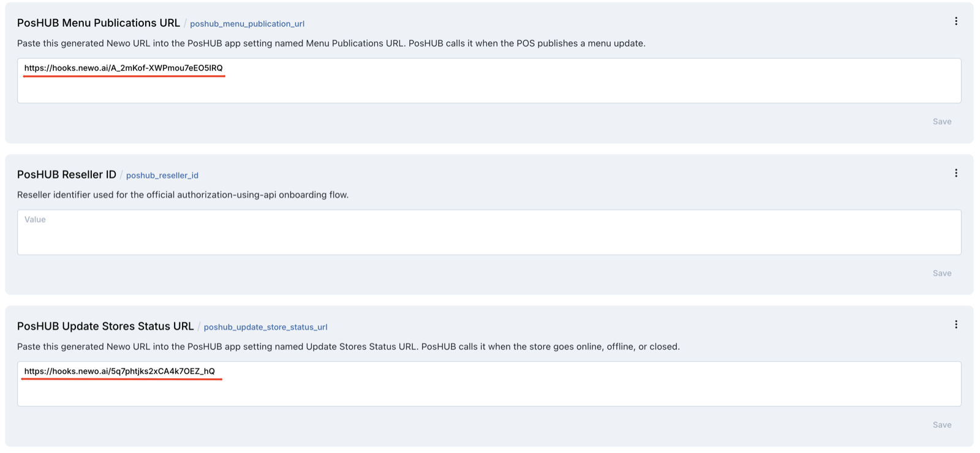Focus the Update Stores Status URL text field
980x453 pixels.
[x=489, y=384]
